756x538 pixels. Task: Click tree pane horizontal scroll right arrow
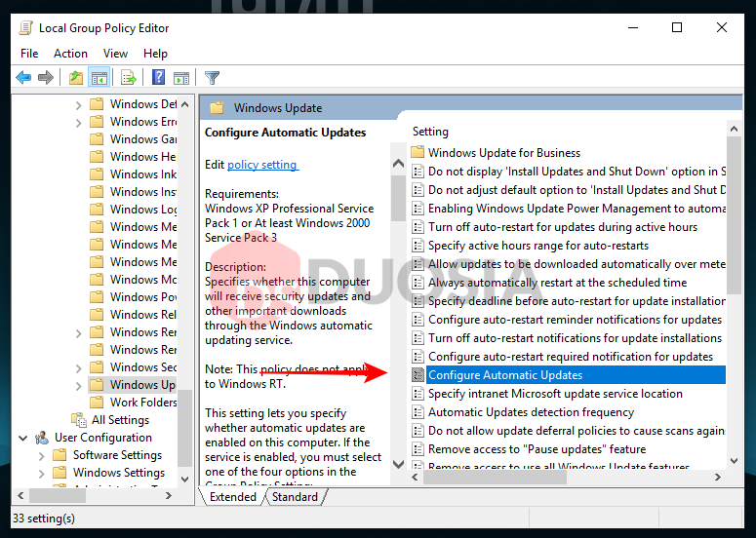click(x=168, y=495)
